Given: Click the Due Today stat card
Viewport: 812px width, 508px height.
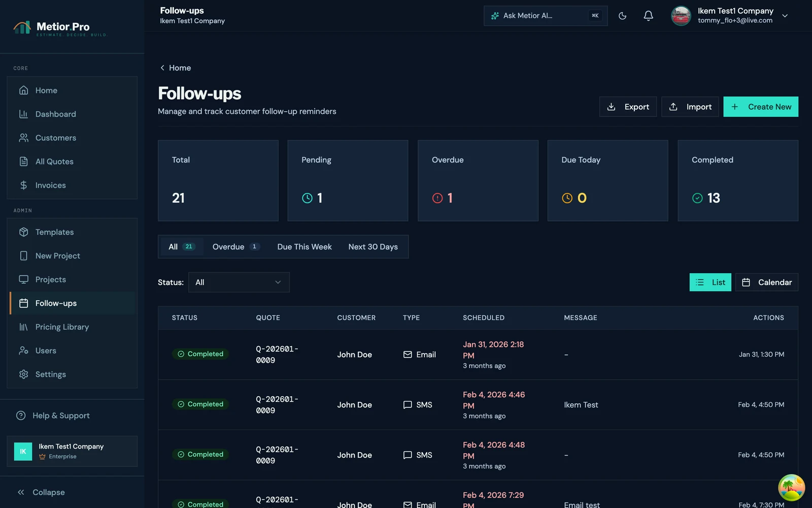Looking at the screenshot, I should pos(607,181).
